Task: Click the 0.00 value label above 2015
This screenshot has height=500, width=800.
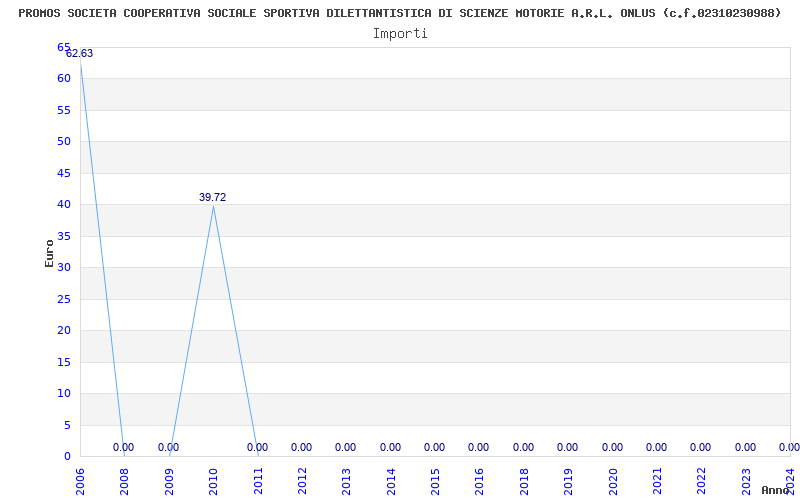Action: tap(434, 447)
